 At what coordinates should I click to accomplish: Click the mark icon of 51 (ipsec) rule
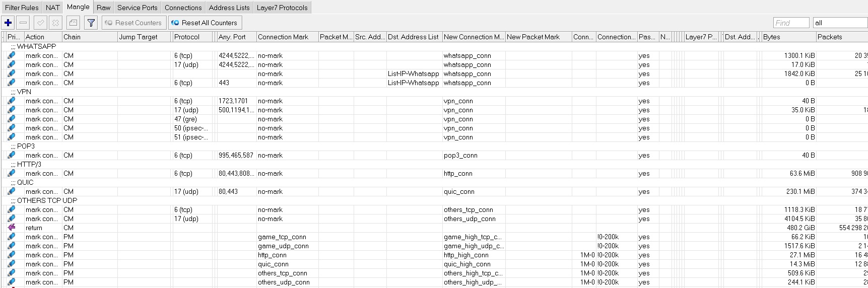coord(12,137)
